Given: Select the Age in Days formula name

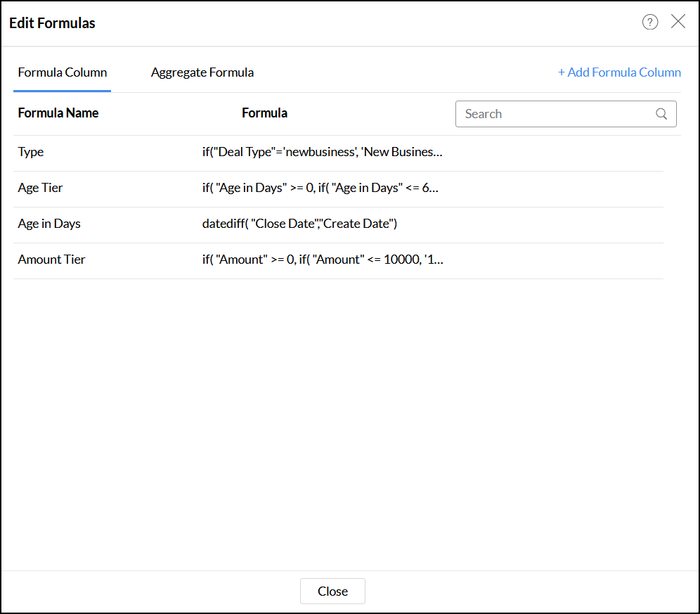Looking at the screenshot, I should [49, 224].
